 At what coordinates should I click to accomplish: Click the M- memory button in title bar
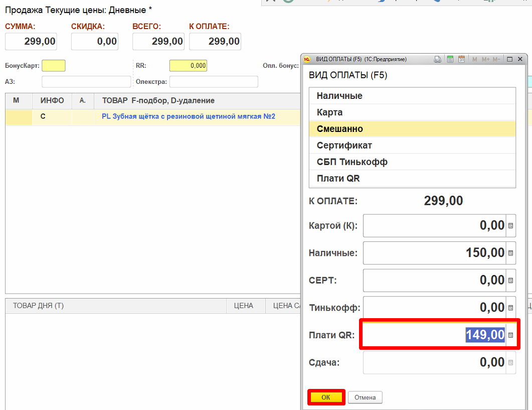point(496,59)
